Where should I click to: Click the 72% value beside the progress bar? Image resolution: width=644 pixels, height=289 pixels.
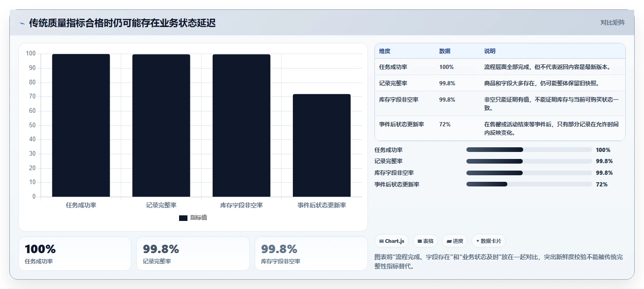(602, 185)
